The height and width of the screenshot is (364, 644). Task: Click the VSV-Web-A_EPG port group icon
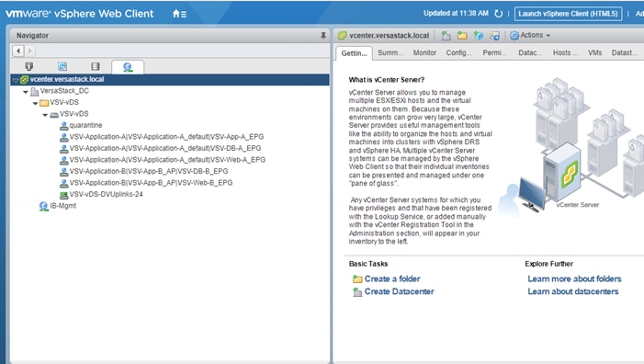pos(64,160)
